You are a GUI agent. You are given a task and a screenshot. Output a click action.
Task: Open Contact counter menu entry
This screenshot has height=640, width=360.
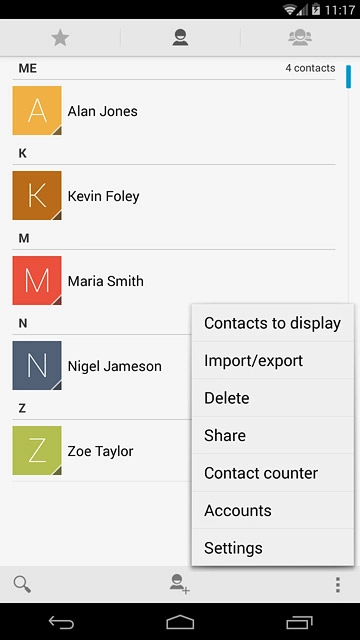coord(273,473)
